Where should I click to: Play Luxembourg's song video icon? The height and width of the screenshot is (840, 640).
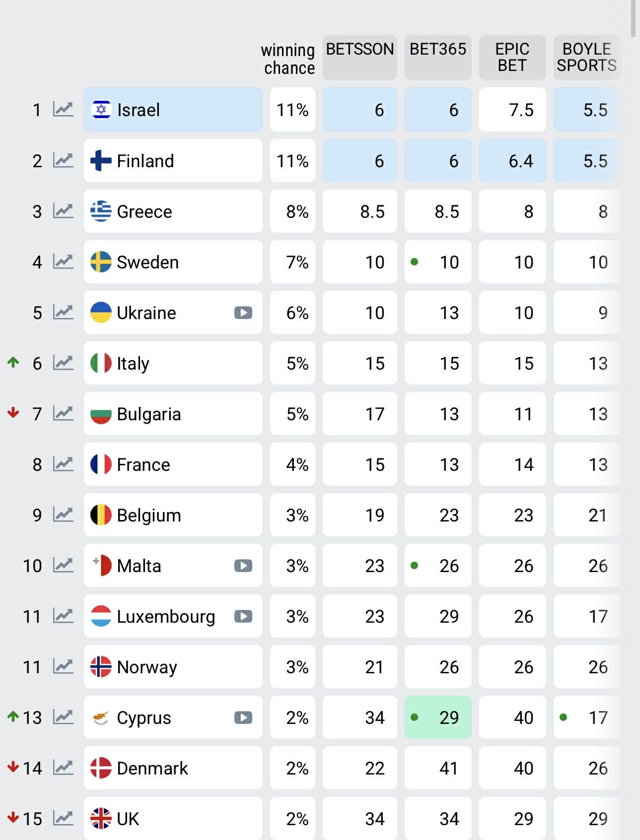243,616
